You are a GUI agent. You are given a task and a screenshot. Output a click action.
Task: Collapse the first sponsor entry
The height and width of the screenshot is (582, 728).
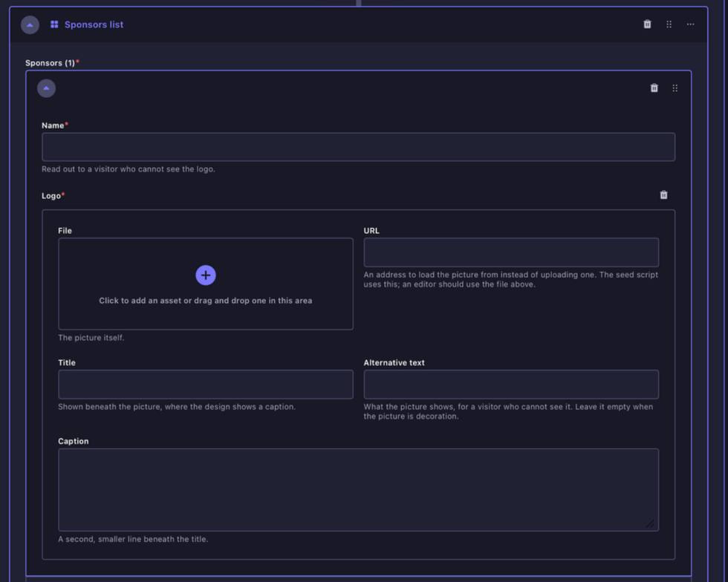point(46,88)
